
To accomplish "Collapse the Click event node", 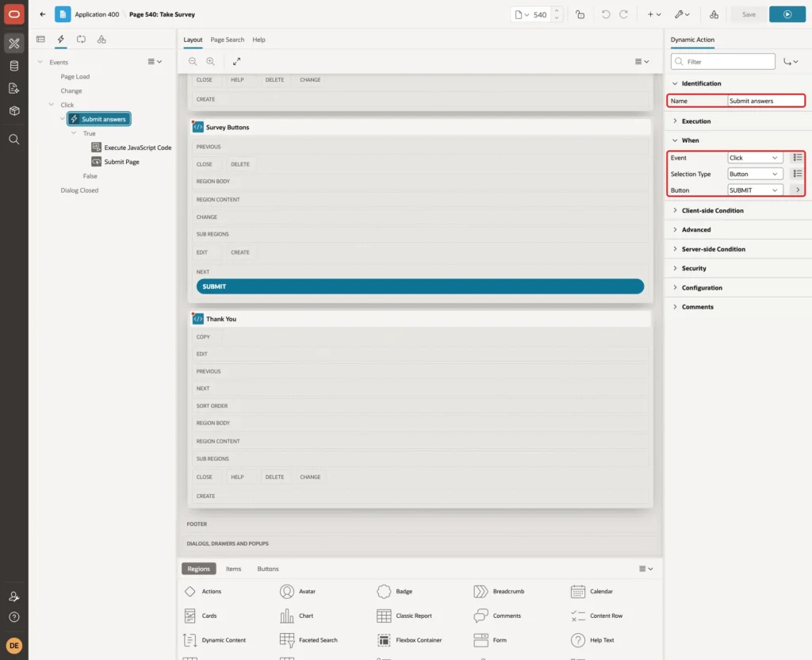I will [x=52, y=105].
